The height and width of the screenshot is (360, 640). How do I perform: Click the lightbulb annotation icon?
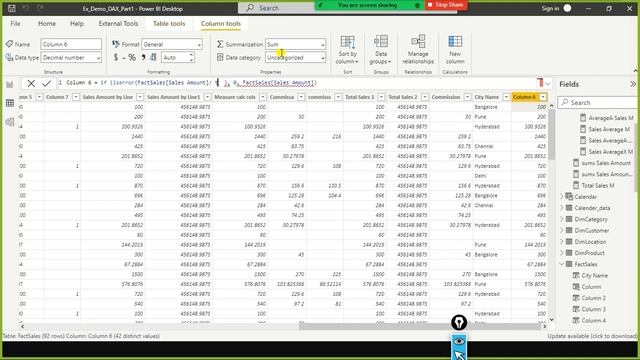click(459, 322)
